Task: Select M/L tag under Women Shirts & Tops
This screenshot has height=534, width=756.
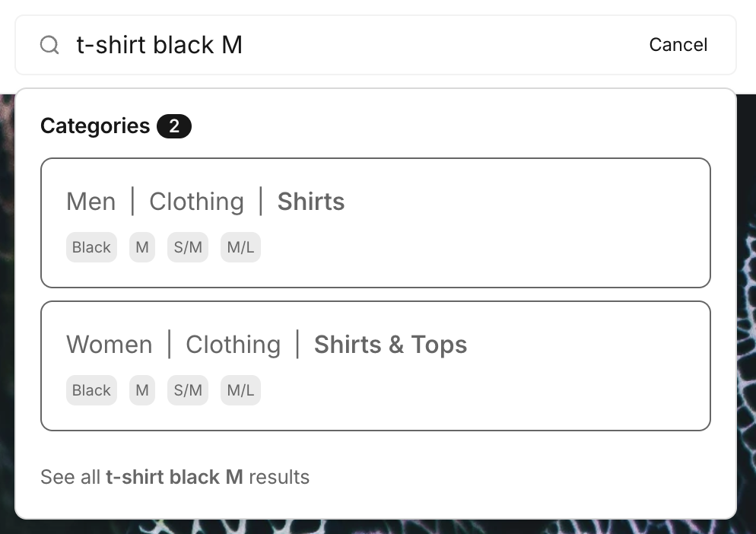Action: click(x=240, y=391)
